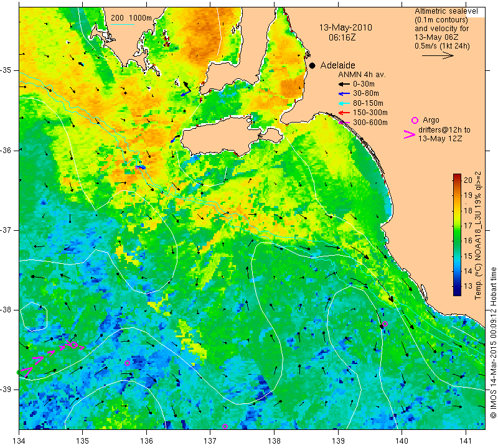Click the Adelaide label text
Screen dimensions: 498x448
click(x=337, y=65)
